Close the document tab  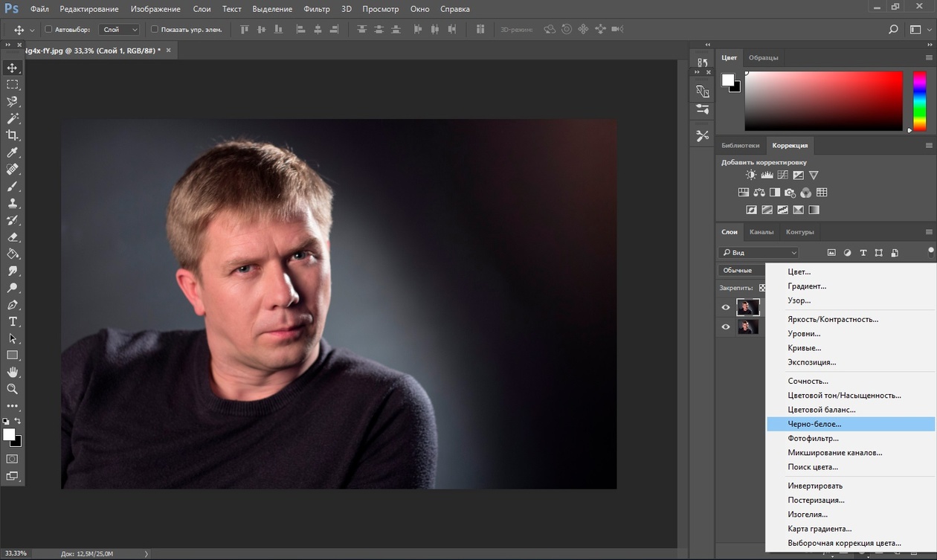tap(169, 51)
